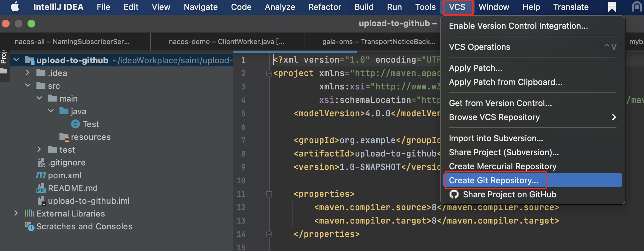
Task: Open the File menu
Action: click(103, 7)
